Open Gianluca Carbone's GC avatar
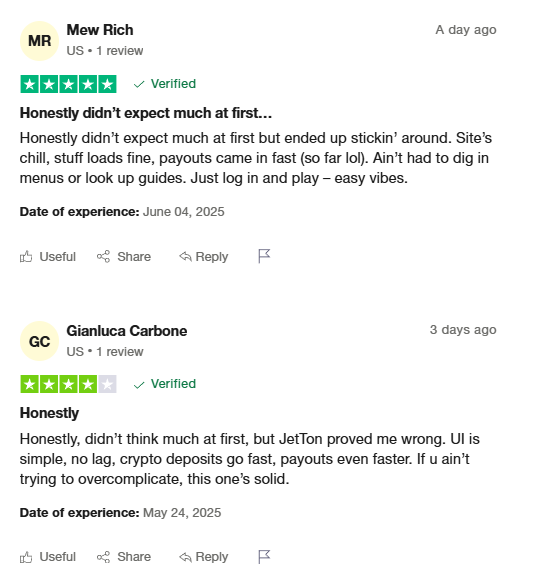The width and height of the screenshot is (534, 581). coord(39,341)
